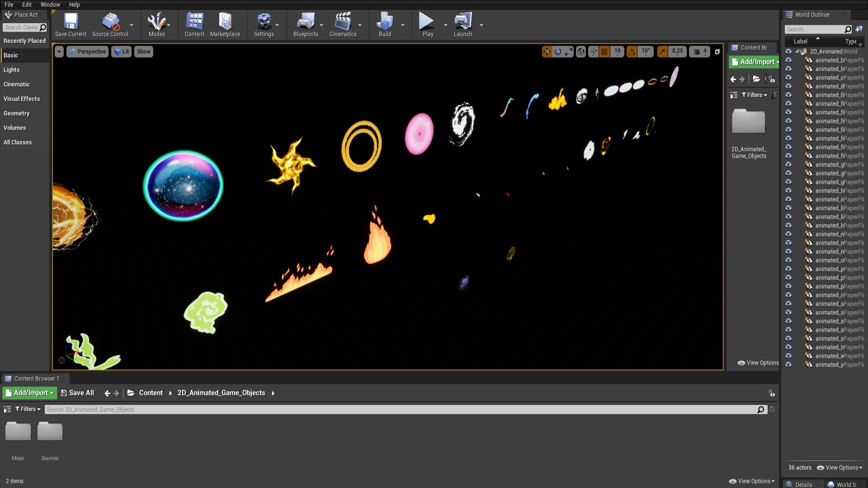Open the Window menu
This screenshot has height=488, width=868.
[50, 5]
